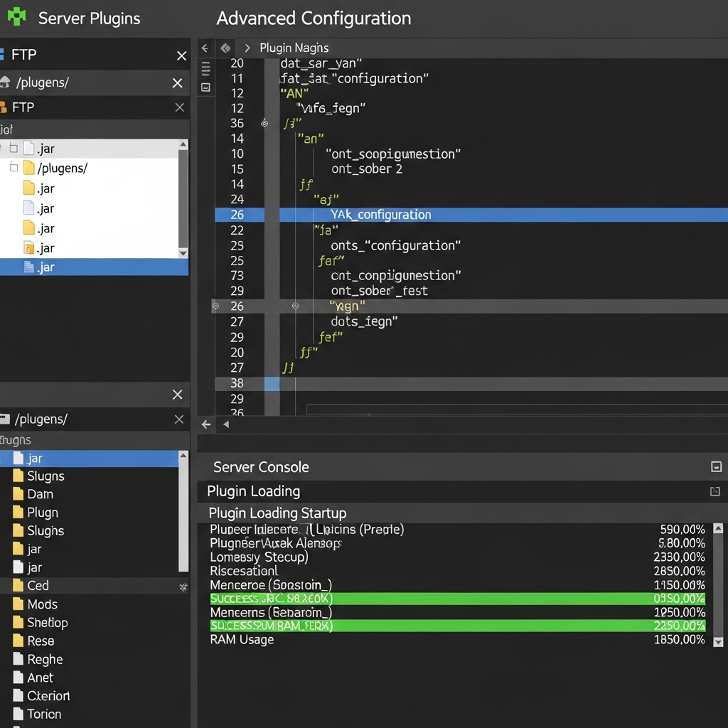This screenshot has width=728, height=728.
Task: Click the small triangle scroll-left arrow below the editor
Action: [226, 424]
